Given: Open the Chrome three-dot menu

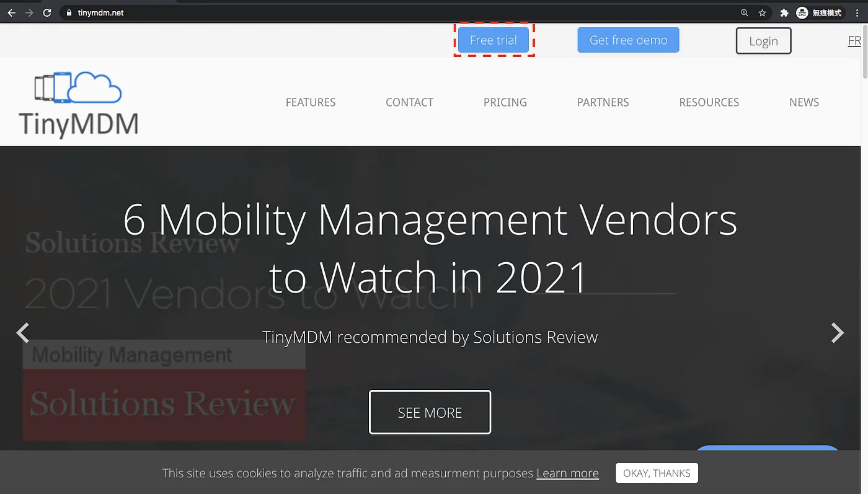Looking at the screenshot, I should tap(856, 12).
